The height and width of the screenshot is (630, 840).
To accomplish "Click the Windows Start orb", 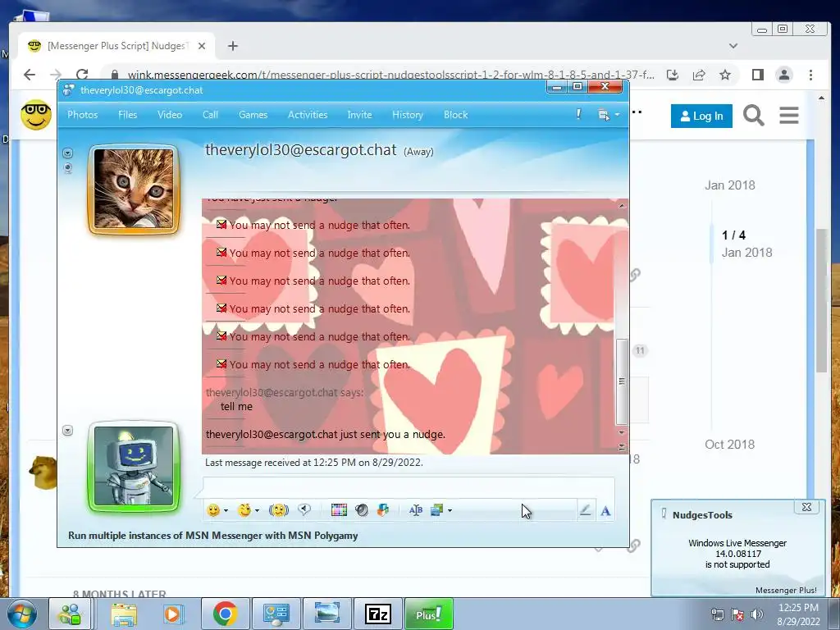I will [21, 614].
